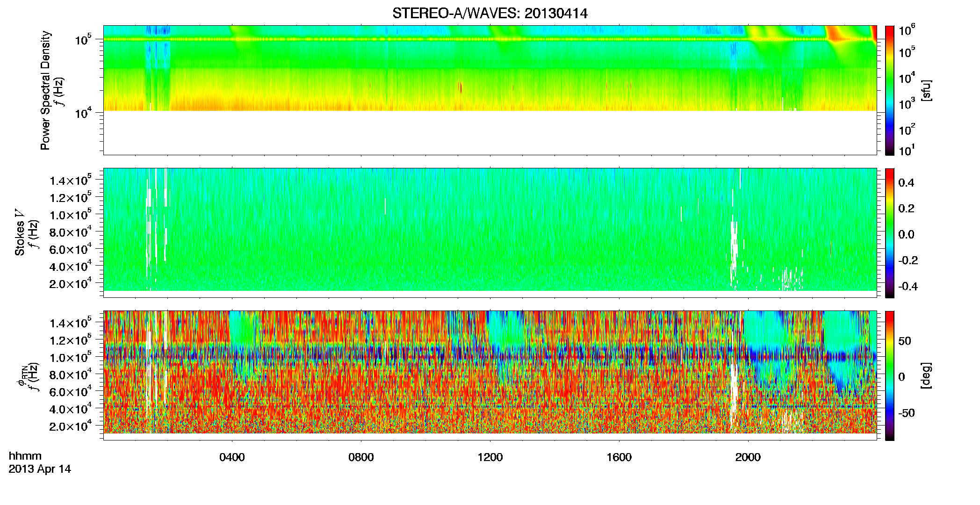Image resolution: width=980 pixels, height=505 pixels.
Task: Click the Stokes V color bar
Action: pyautogui.click(x=890, y=233)
